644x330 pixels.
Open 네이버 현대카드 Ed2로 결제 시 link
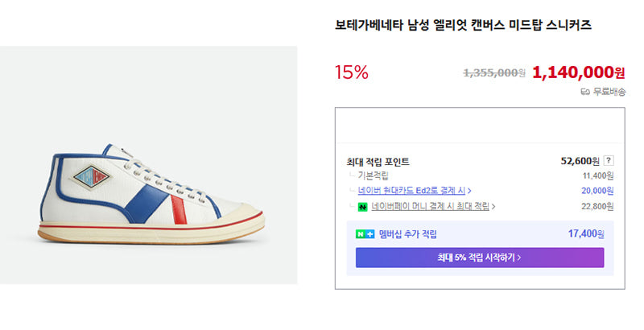tap(411, 191)
